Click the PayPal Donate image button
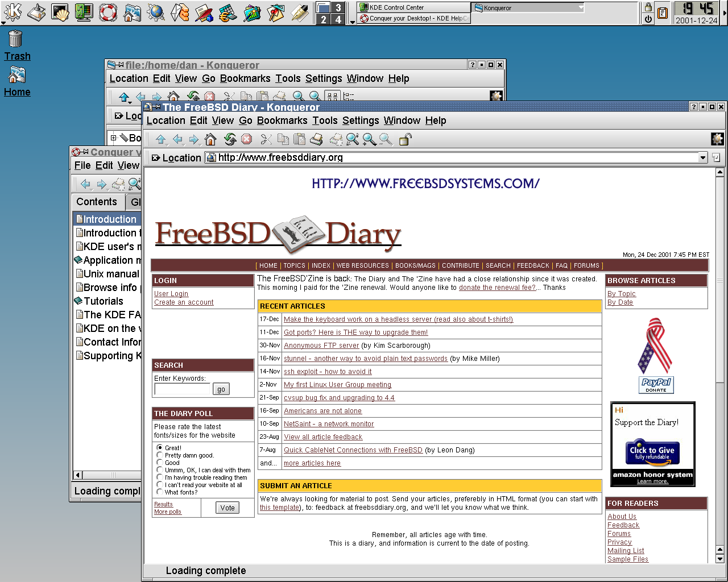This screenshot has width=728, height=582. pos(656,385)
